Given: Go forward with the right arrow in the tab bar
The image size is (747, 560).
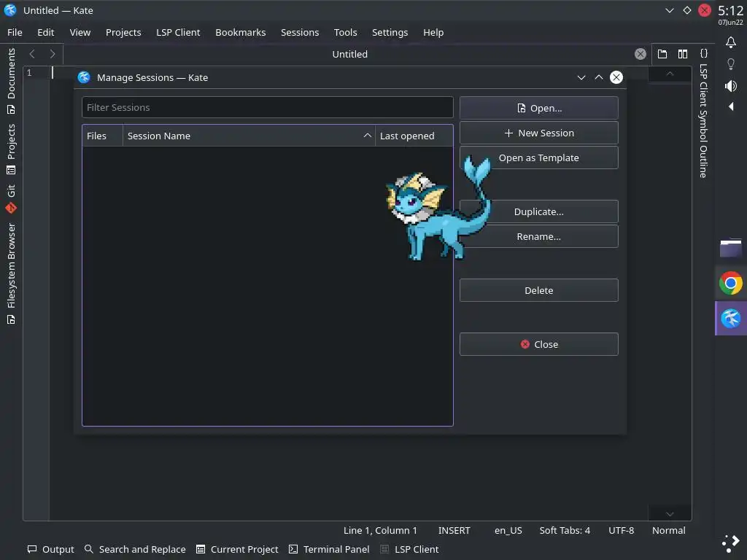Looking at the screenshot, I should (53, 54).
